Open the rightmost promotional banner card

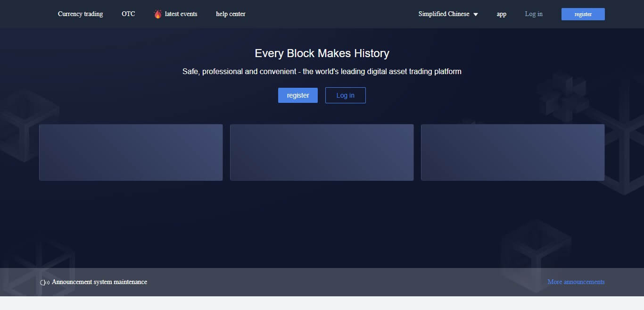[x=512, y=152]
